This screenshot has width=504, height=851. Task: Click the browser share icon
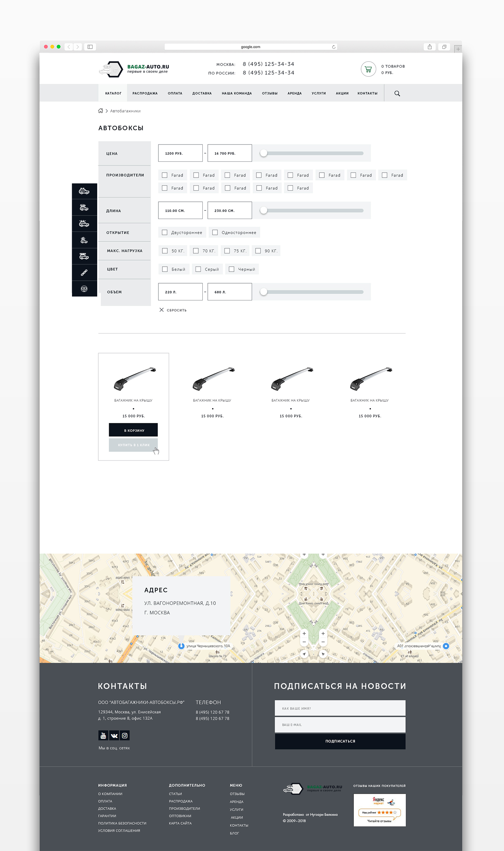[x=429, y=47]
